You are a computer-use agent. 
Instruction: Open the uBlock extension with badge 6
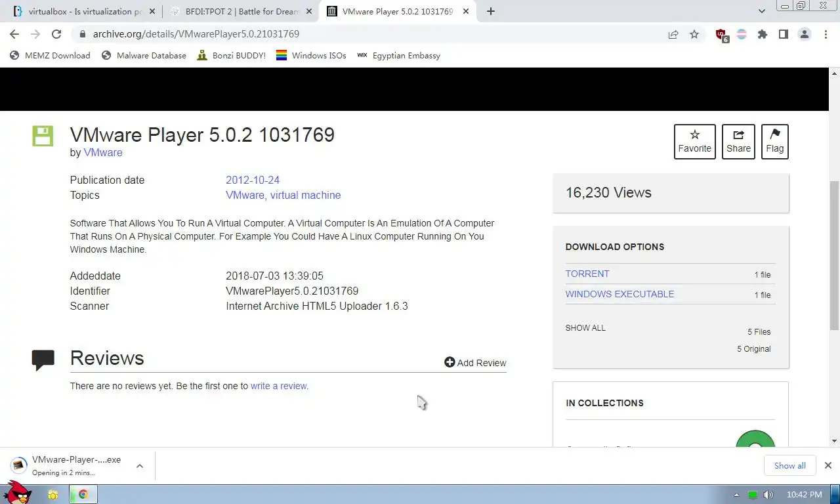click(x=722, y=35)
